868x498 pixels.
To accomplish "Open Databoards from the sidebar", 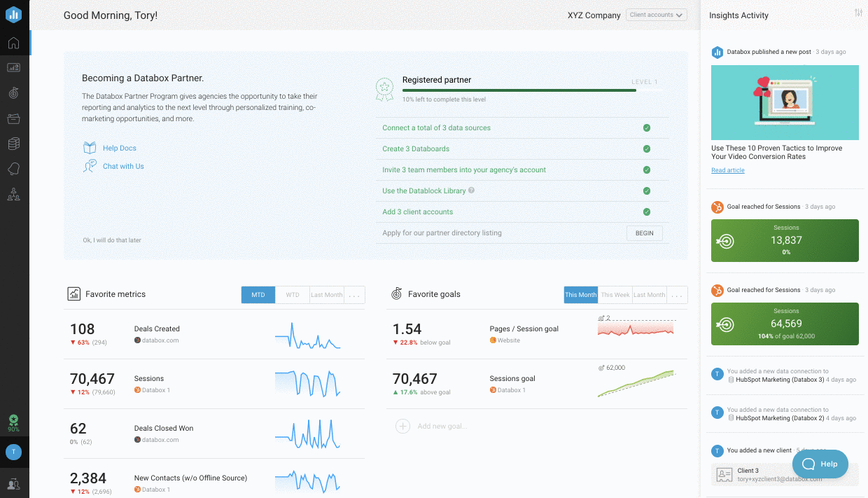I will (x=13, y=68).
